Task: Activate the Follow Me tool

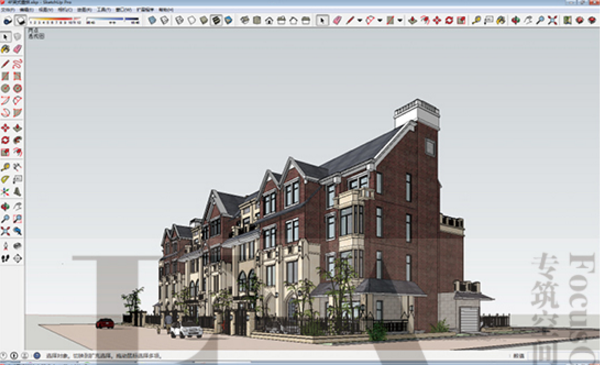Action: click(x=17, y=140)
